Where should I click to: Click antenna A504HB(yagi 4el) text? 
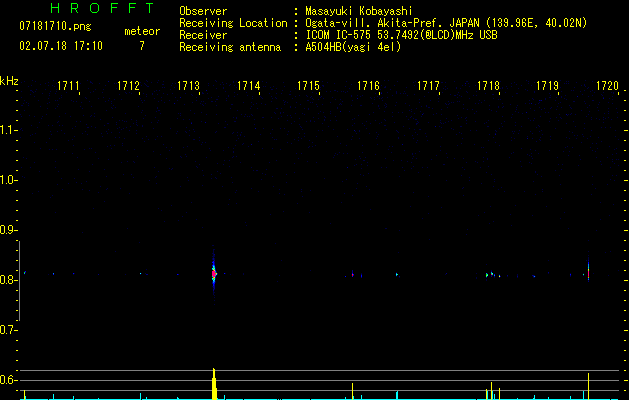click(353, 47)
